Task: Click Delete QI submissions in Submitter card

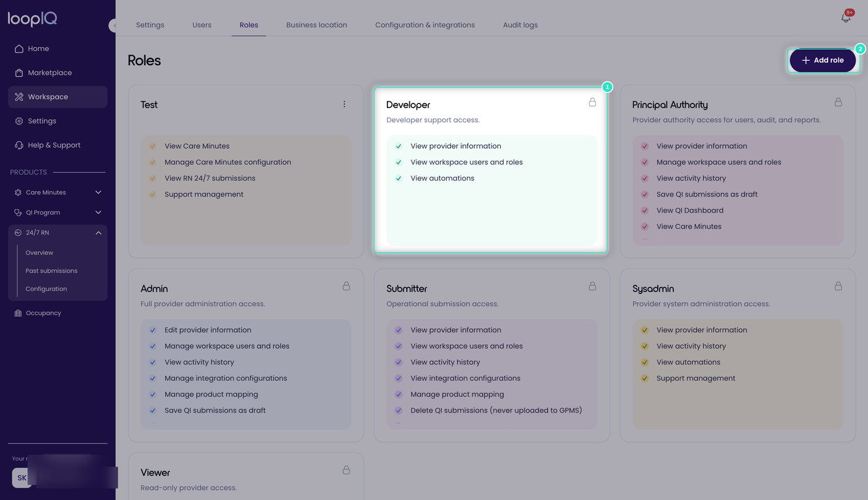Action: [x=496, y=410]
